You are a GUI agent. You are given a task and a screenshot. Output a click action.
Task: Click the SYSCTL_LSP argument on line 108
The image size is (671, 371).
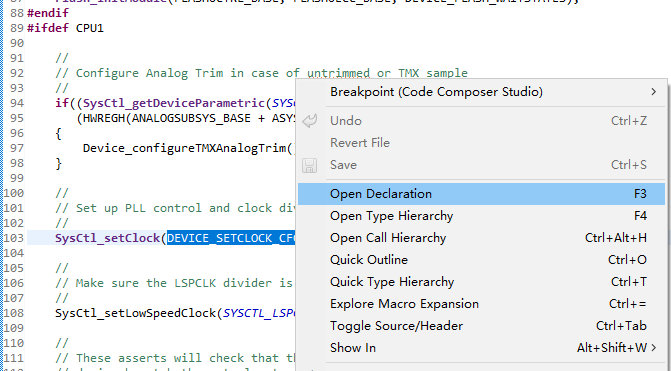[x=259, y=313]
